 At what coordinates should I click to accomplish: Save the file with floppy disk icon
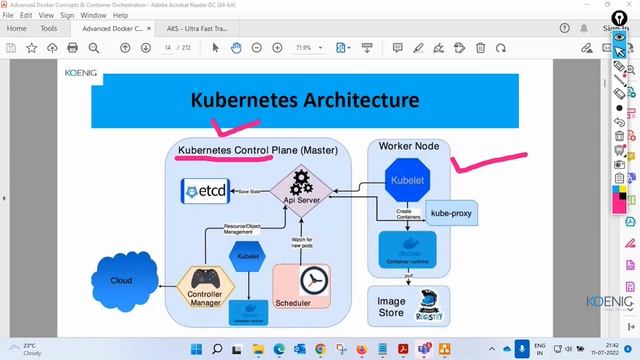[11, 48]
